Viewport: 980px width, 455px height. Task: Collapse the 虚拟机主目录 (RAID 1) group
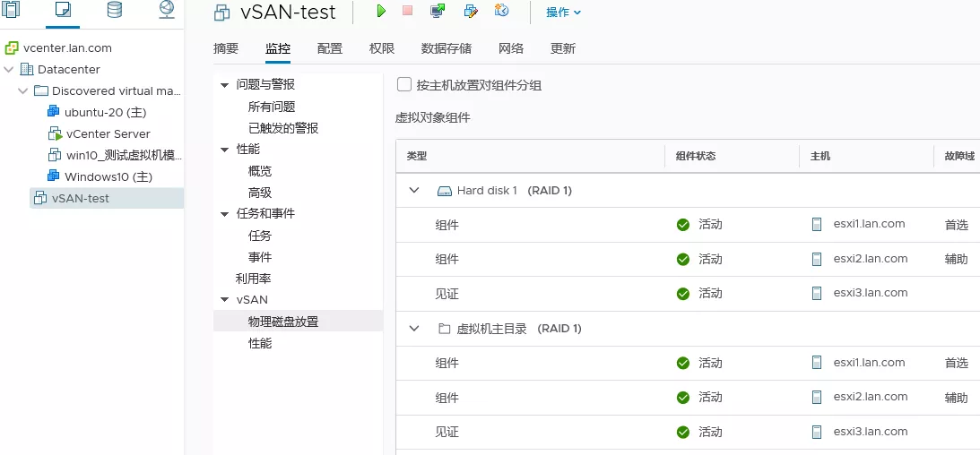(x=414, y=329)
